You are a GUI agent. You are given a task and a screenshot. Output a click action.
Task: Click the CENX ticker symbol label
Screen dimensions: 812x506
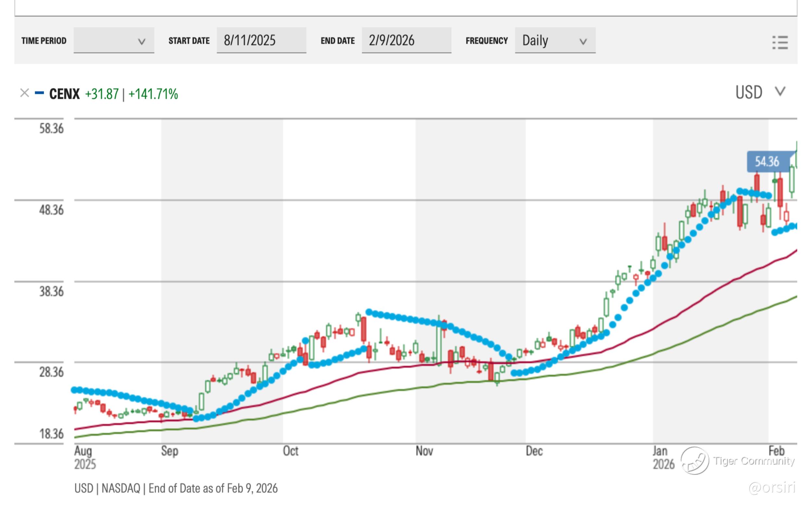pos(64,94)
